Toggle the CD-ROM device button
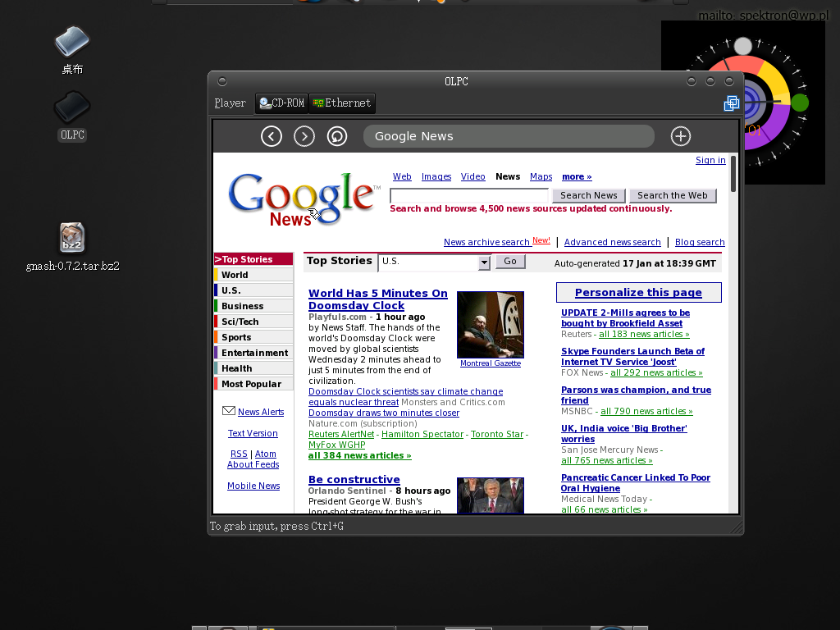840x630 pixels. tap(282, 103)
